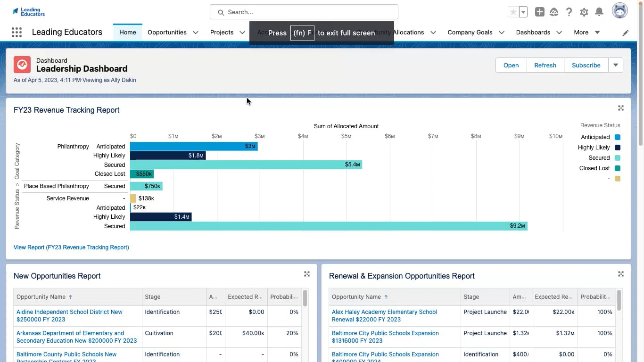Viewport: 644px width, 362px height.
Task: Expand the Opportunities tab dropdown chevron
Action: click(195, 33)
